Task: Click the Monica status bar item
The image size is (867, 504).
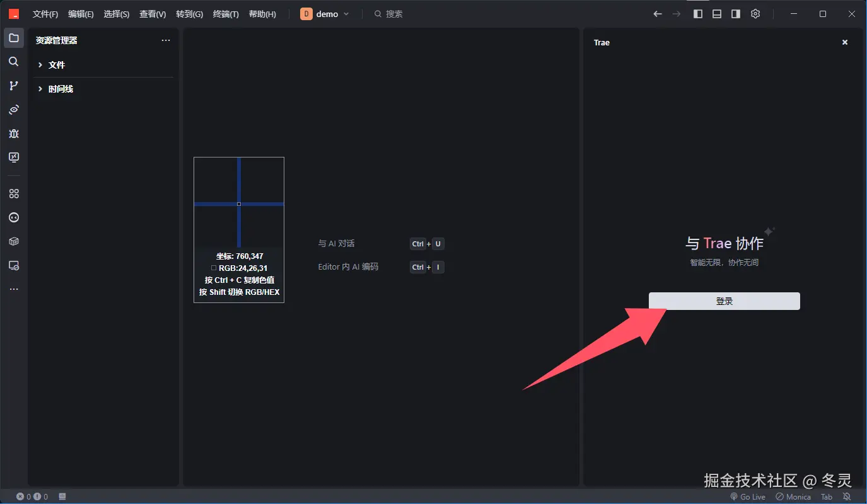Action: (x=793, y=496)
